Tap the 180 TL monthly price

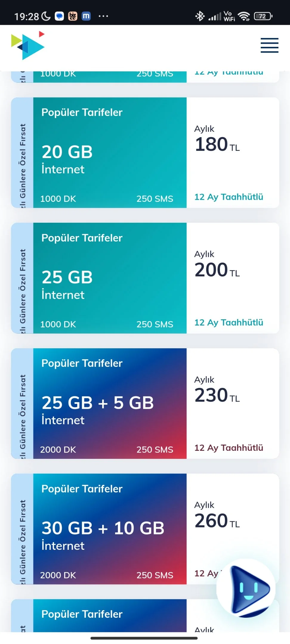[217, 144]
